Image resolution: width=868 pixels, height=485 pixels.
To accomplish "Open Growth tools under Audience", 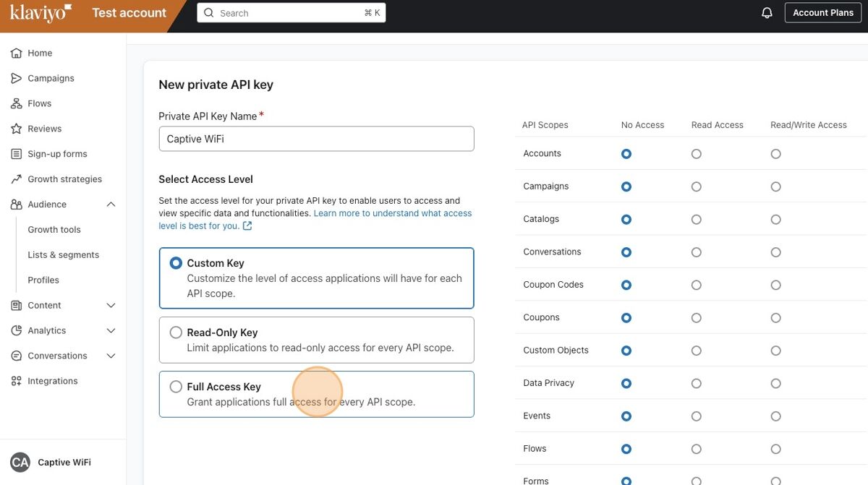I will point(54,230).
